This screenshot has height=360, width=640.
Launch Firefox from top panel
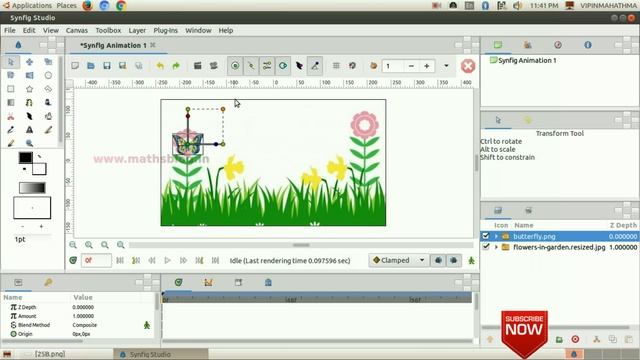(87, 6)
